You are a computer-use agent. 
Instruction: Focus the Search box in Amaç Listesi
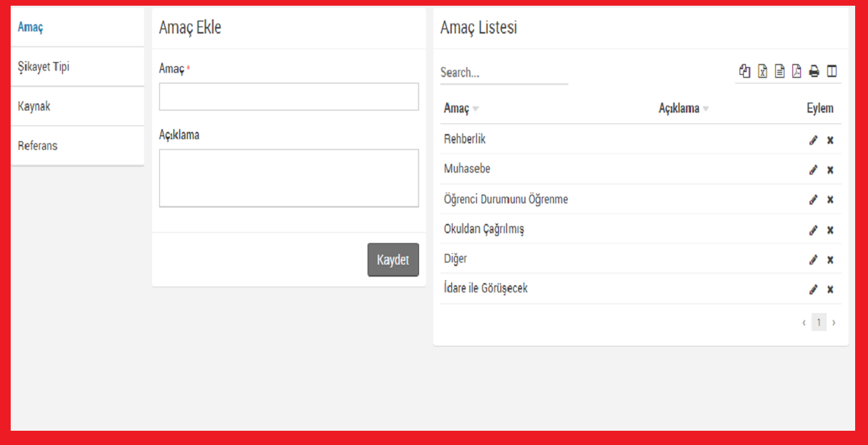coord(503,73)
